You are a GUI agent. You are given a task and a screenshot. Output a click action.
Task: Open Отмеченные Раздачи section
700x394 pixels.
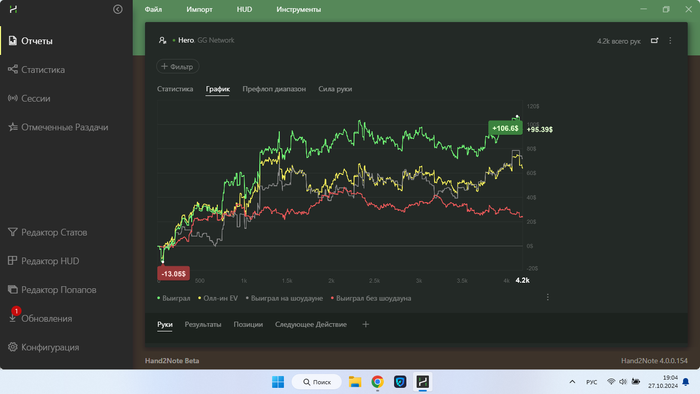coord(65,128)
